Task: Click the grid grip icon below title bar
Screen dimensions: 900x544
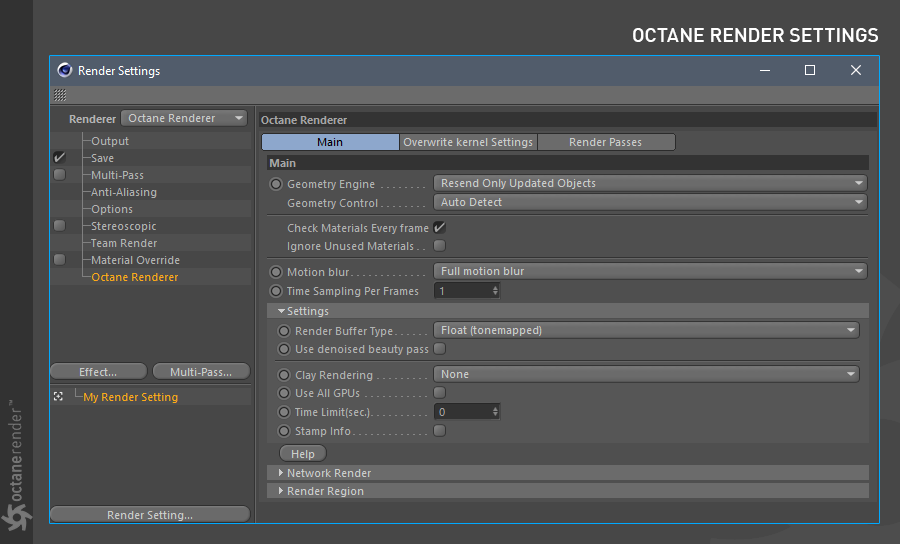Action: click(60, 95)
